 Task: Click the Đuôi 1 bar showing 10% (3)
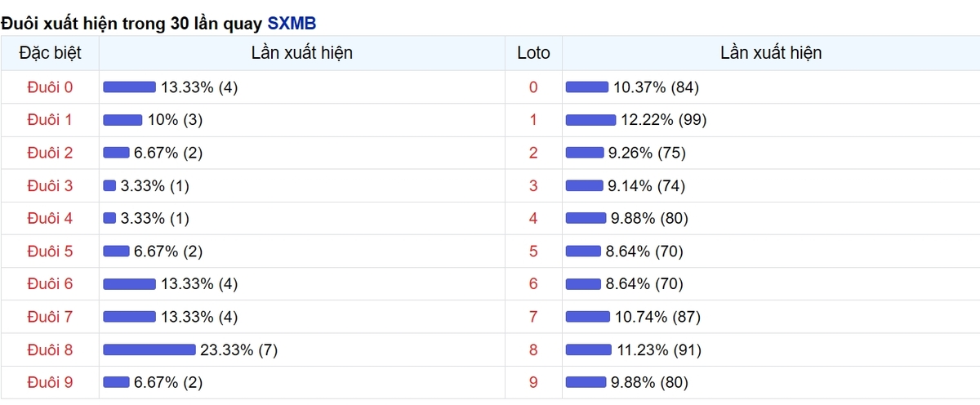coord(122,120)
